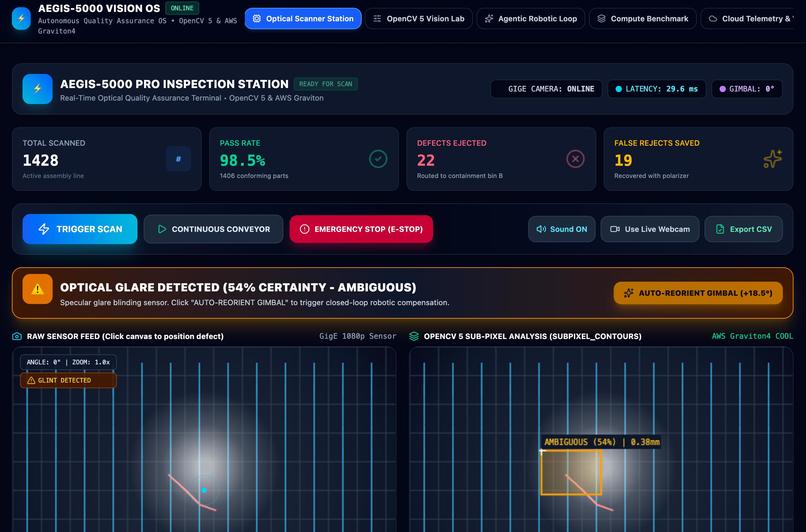Open the Agentic Robotic Loop tab
Screen dimensions: 806x532
click(x=530, y=19)
